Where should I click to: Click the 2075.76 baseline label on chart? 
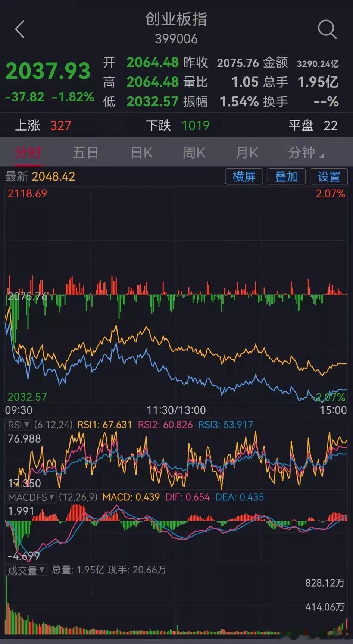point(28,297)
